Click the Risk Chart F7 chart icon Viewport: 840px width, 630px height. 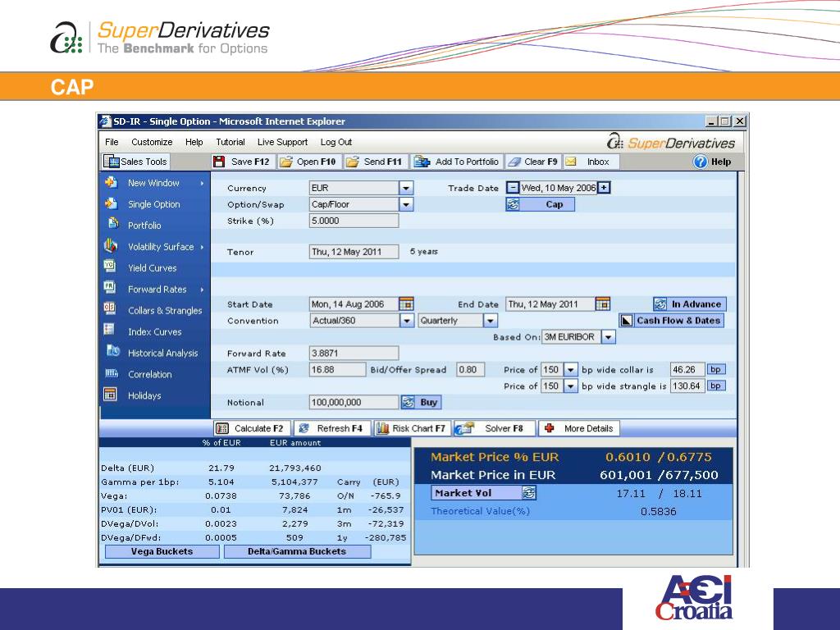point(382,428)
